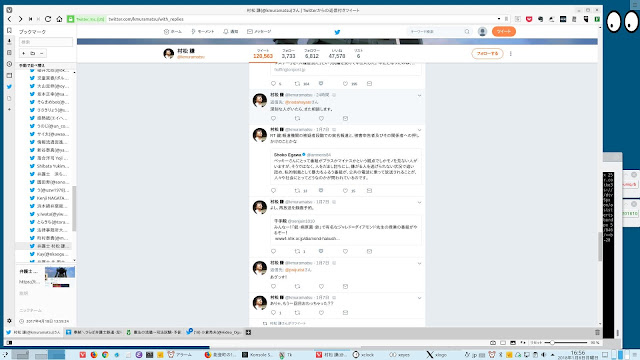Viewport: 640px width, 360px height.
Task: Open the History panel clock icon
Action: coord(9,64)
